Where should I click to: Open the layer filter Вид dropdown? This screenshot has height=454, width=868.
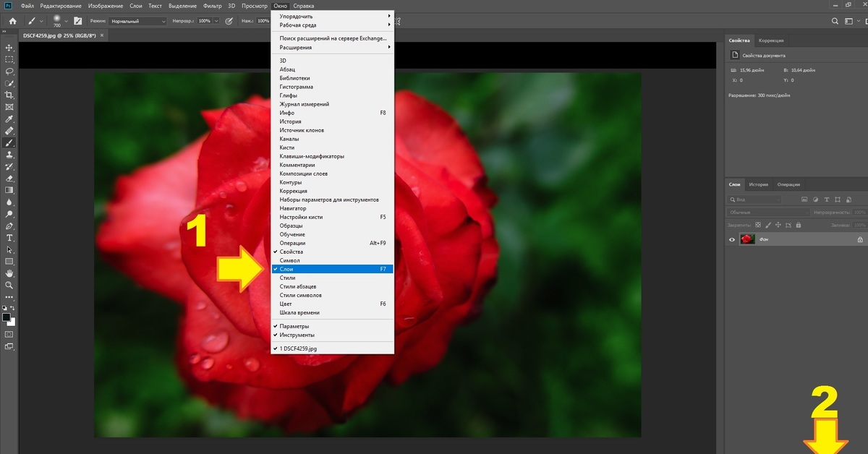point(754,199)
